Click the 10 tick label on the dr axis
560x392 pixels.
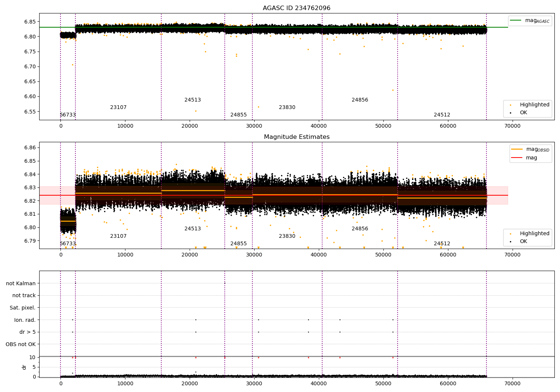click(32, 357)
